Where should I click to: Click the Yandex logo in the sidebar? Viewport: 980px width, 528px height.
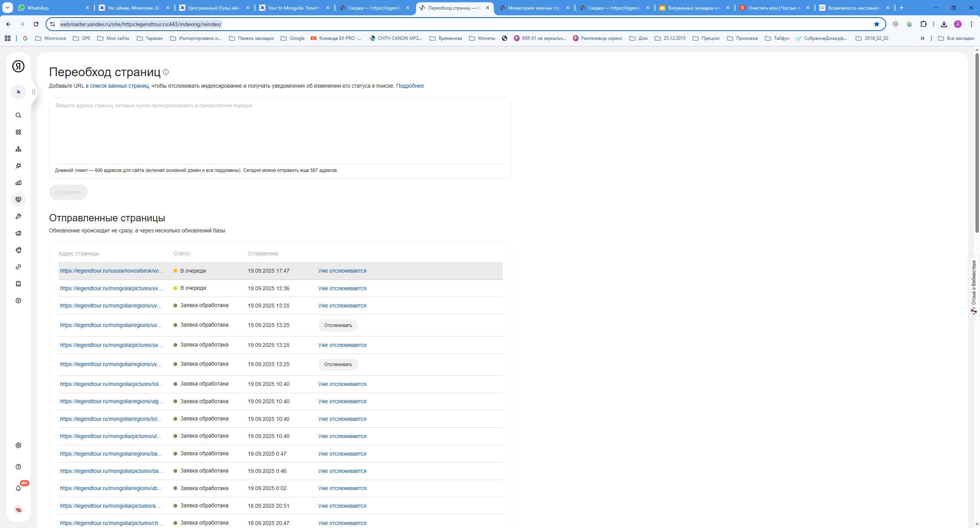18,66
